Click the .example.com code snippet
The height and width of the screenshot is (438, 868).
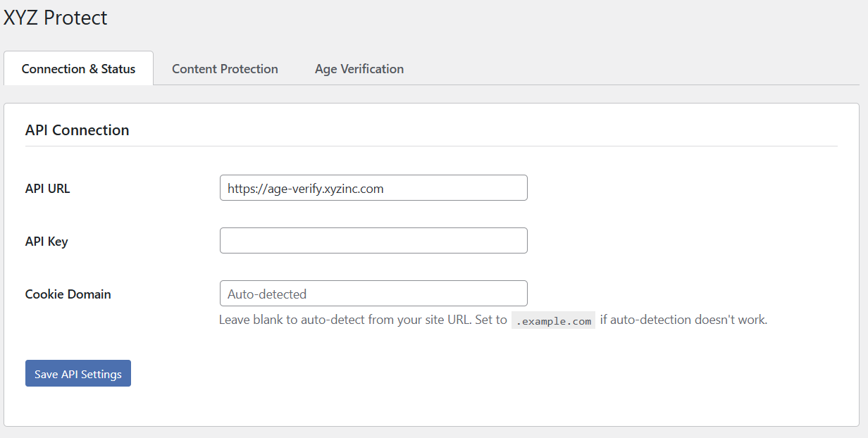553,320
